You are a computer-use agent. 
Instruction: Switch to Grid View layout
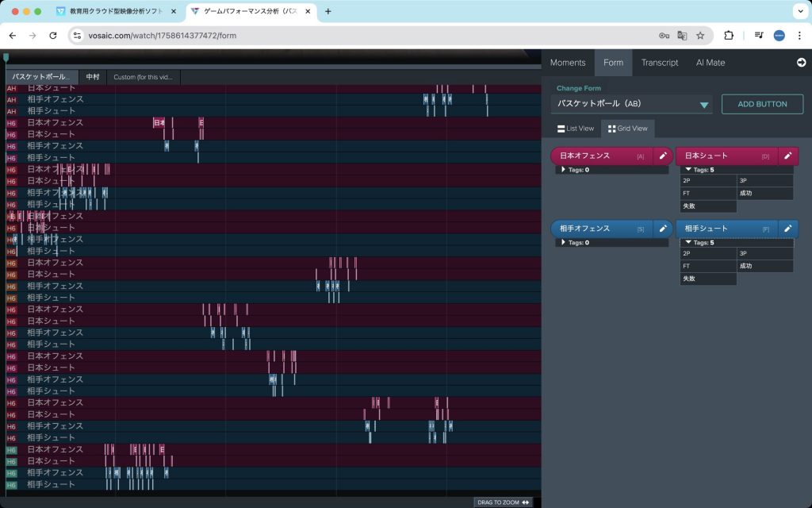tap(627, 128)
